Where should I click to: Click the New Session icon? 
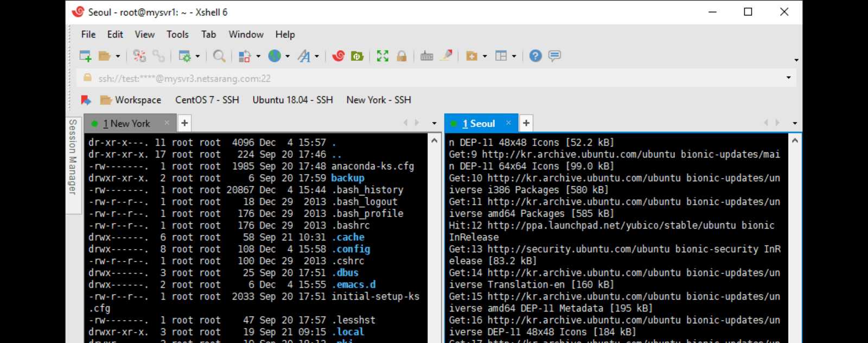pos(86,56)
